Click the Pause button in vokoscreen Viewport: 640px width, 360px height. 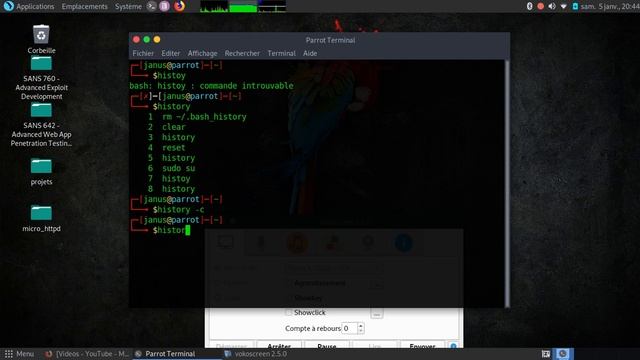(x=327, y=345)
